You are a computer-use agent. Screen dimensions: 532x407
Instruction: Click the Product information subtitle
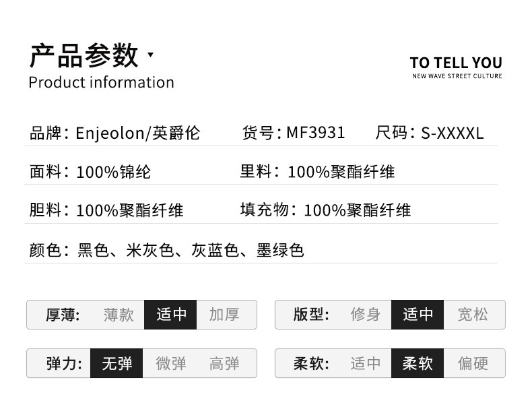click(101, 82)
